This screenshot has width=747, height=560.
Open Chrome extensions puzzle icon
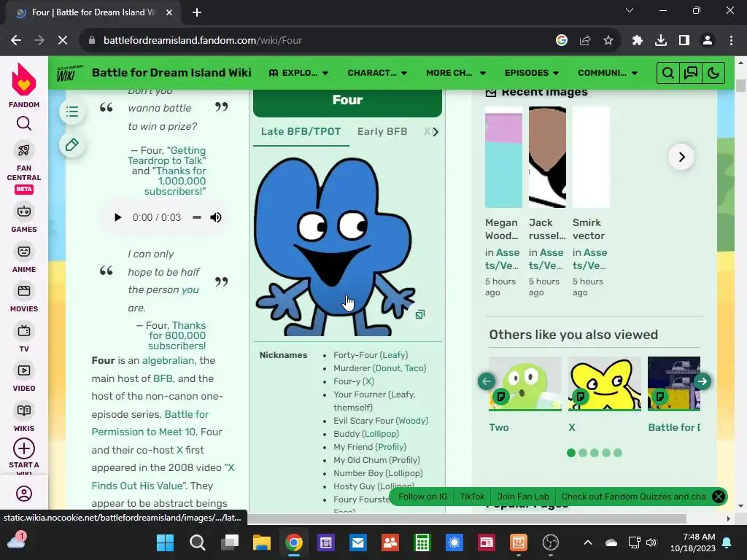638,40
